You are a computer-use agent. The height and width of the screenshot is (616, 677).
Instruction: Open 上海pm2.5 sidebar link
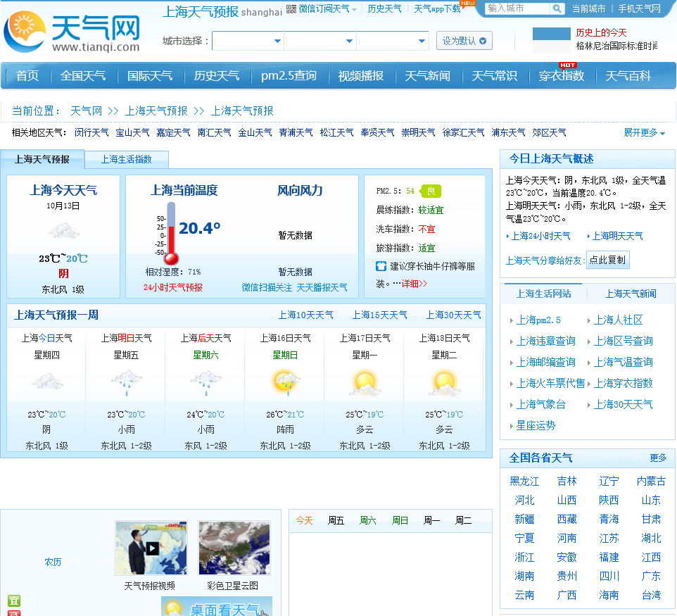[x=538, y=320]
